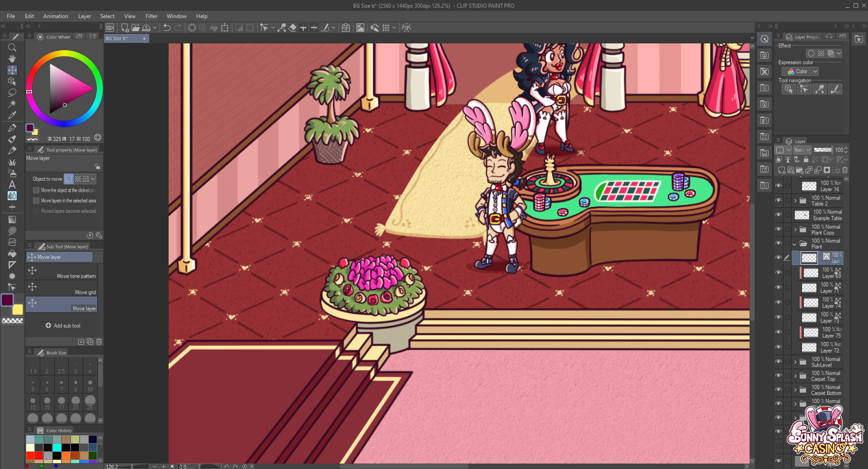The height and width of the screenshot is (469, 868).
Task: Select the Airbrush tool
Action: (x=12, y=173)
